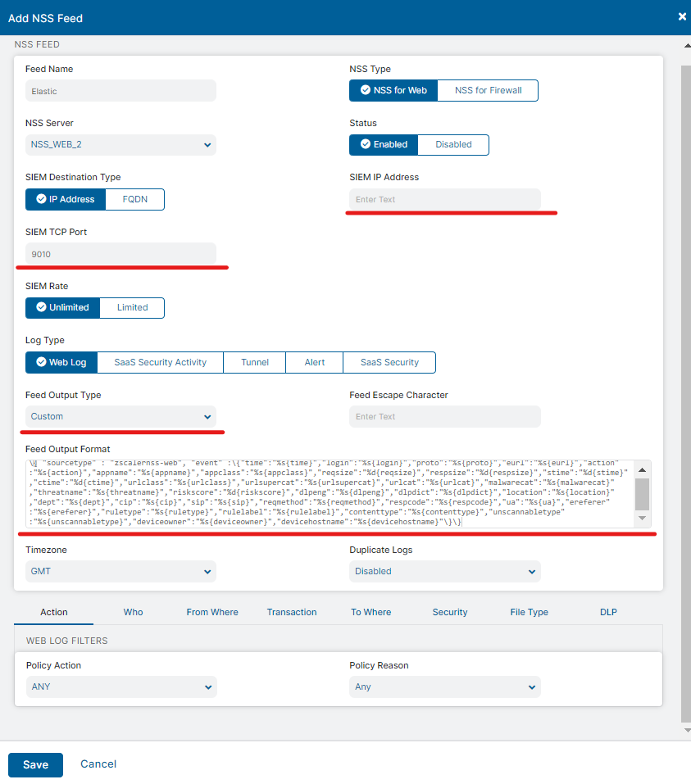
Task: Close the Add NSS Feed dialog
Action: [x=681, y=16]
